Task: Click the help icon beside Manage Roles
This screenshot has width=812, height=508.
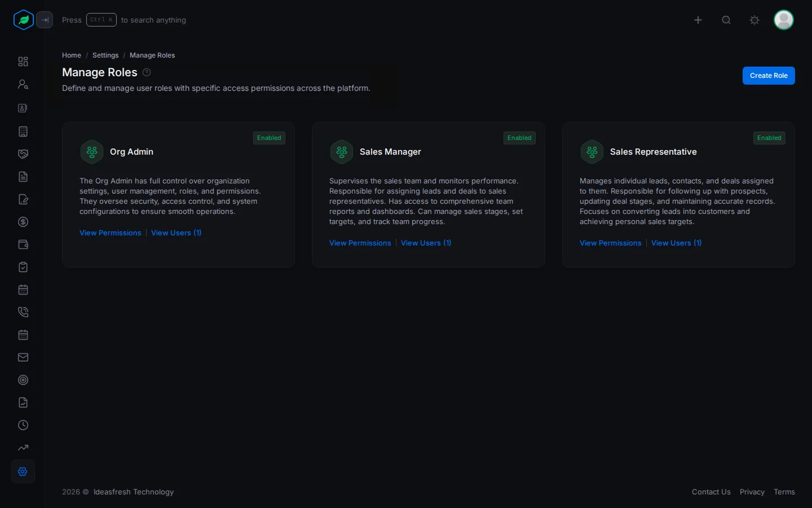Action: 147,72
